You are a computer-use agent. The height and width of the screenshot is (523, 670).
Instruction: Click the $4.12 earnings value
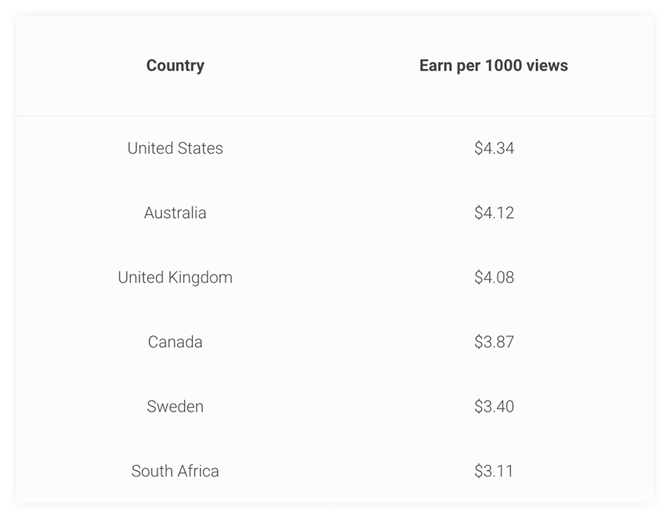pos(494,213)
